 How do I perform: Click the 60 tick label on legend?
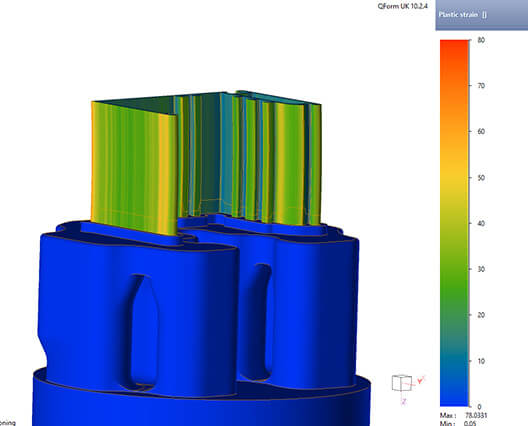pos(481,132)
